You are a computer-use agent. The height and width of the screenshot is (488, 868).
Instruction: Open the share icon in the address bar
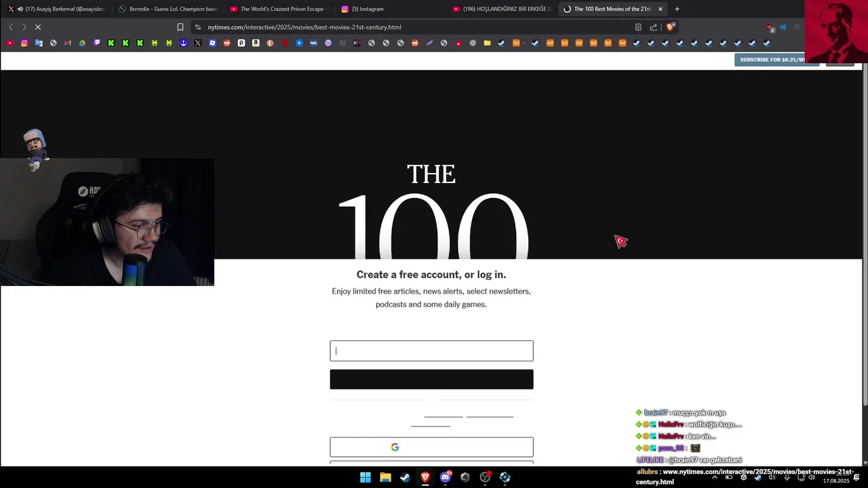[654, 27]
